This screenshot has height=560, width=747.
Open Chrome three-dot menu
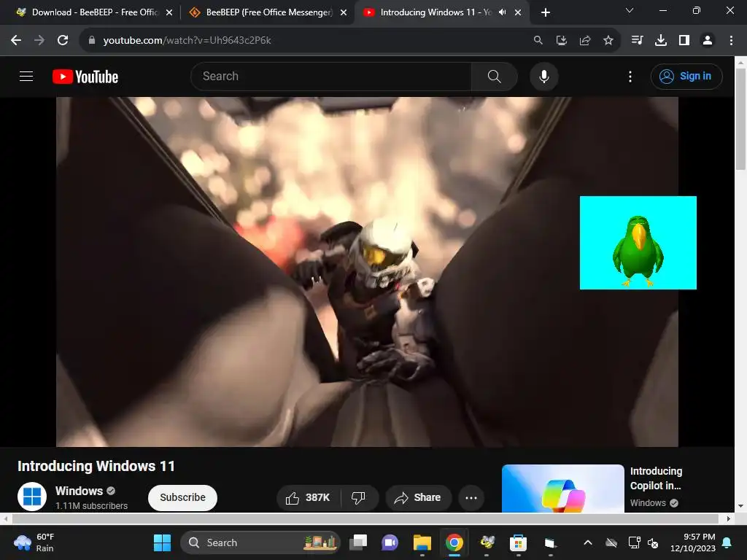click(x=731, y=41)
